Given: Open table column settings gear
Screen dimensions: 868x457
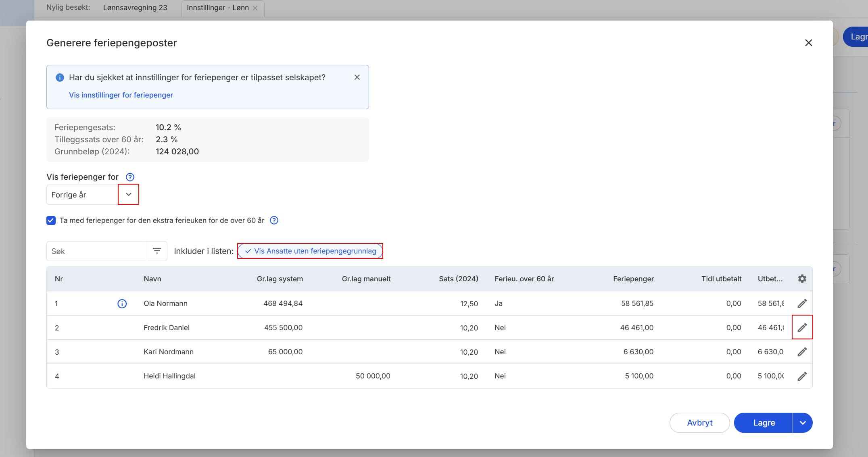Looking at the screenshot, I should point(802,279).
